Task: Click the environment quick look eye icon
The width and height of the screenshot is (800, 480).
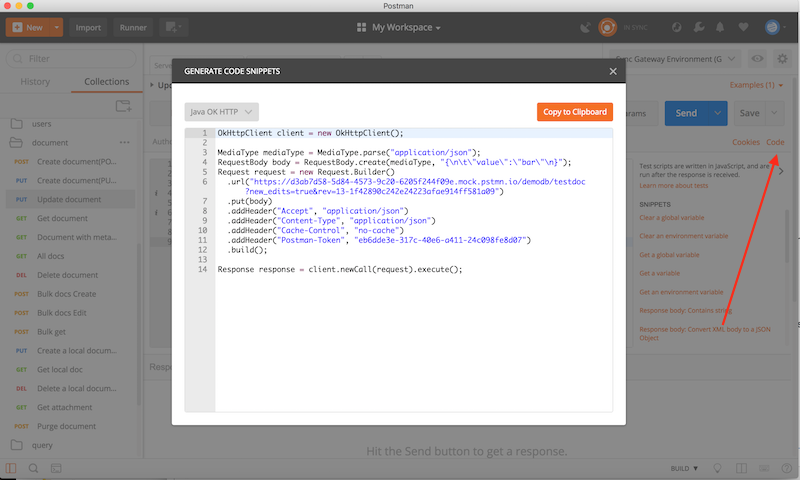Action: [758, 59]
